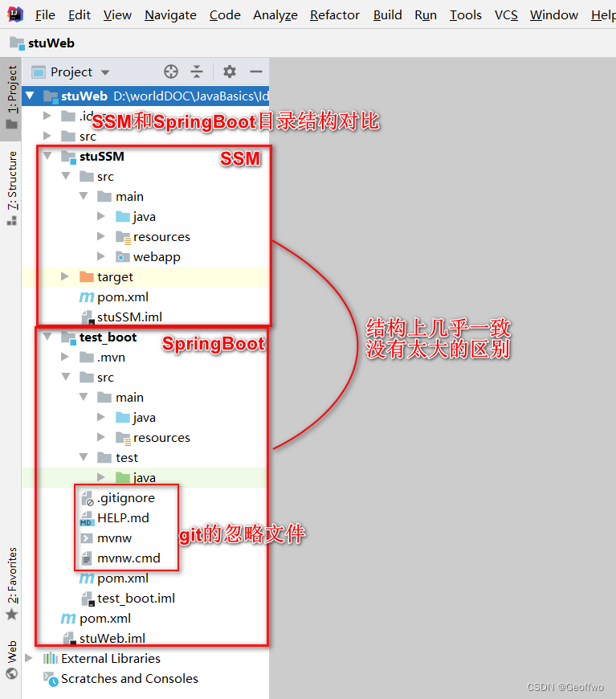Click the .gitignore file icon
Viewport: 616px width, 699px height.
click(88, 498)
